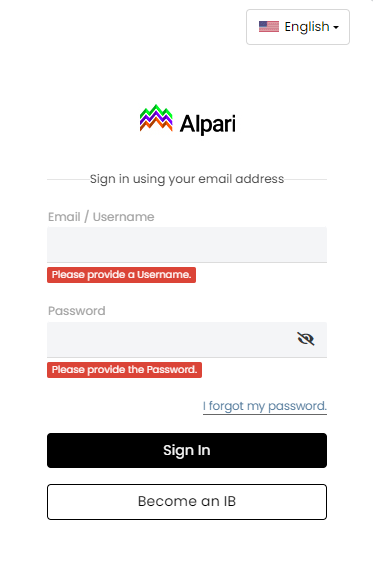This screenshot has height=582, width=373.
Task: Click the 'Please provide the Password.' error badge
Action: pos(124,370)
